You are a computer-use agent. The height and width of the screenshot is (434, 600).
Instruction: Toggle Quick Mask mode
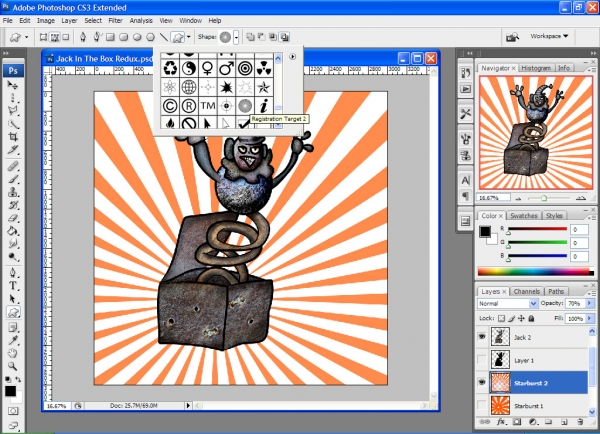(x=13, y=411)
